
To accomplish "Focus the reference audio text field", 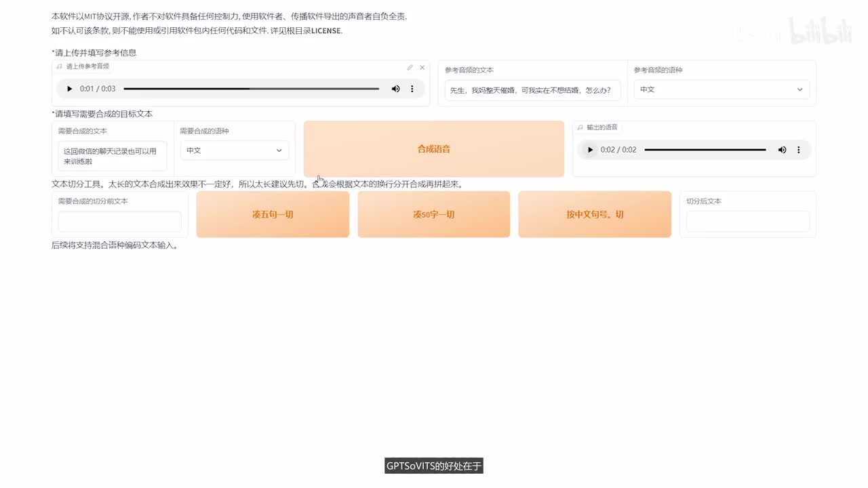I will [532, 89].
